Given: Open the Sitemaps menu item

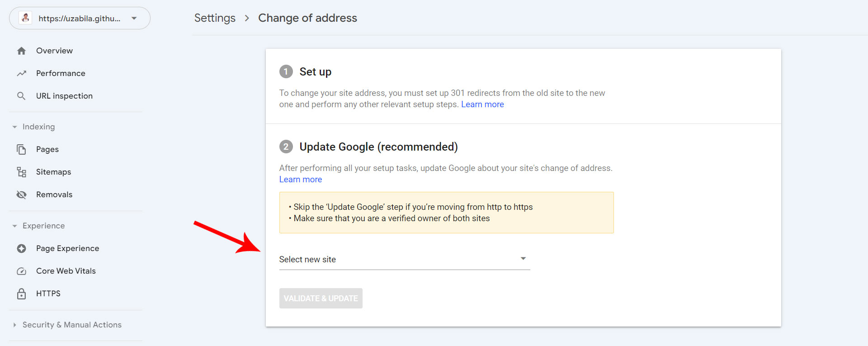Looking at the screenshot, I should 53,172.
